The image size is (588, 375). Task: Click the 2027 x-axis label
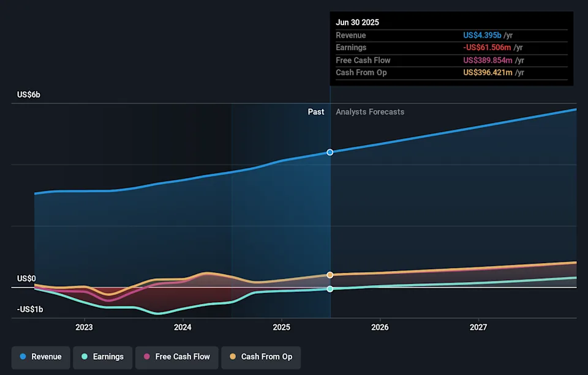(478, 327)
